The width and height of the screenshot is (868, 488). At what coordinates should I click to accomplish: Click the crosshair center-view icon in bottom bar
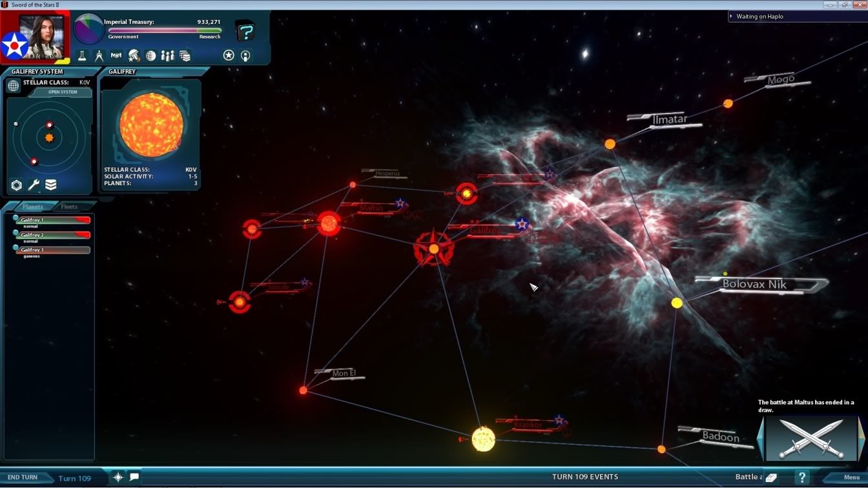click(118, 477)
